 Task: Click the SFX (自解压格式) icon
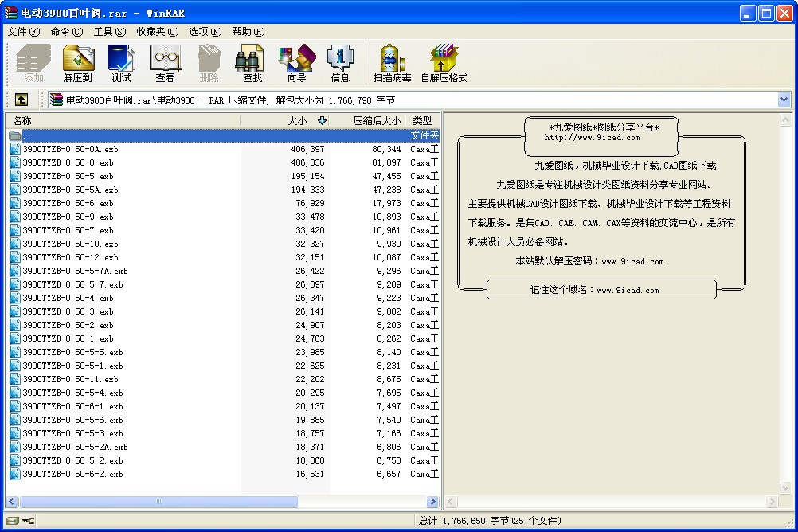444,63
